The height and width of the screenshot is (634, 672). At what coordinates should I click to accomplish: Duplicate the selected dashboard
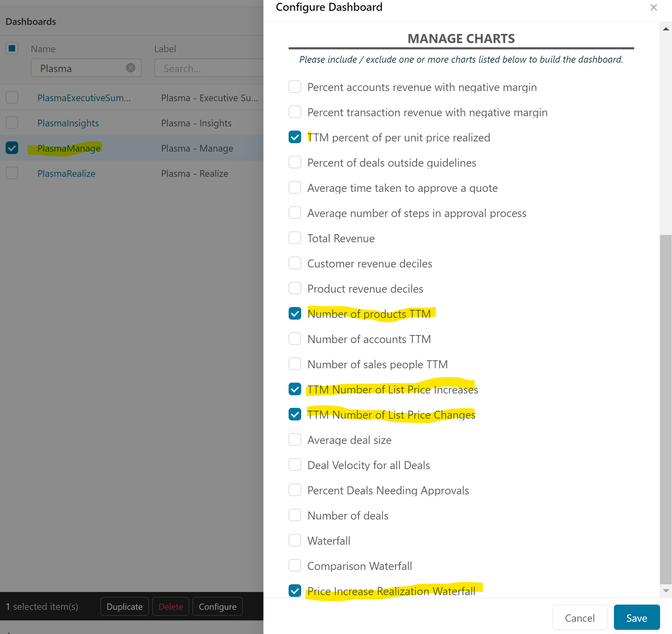coord(124,607)
